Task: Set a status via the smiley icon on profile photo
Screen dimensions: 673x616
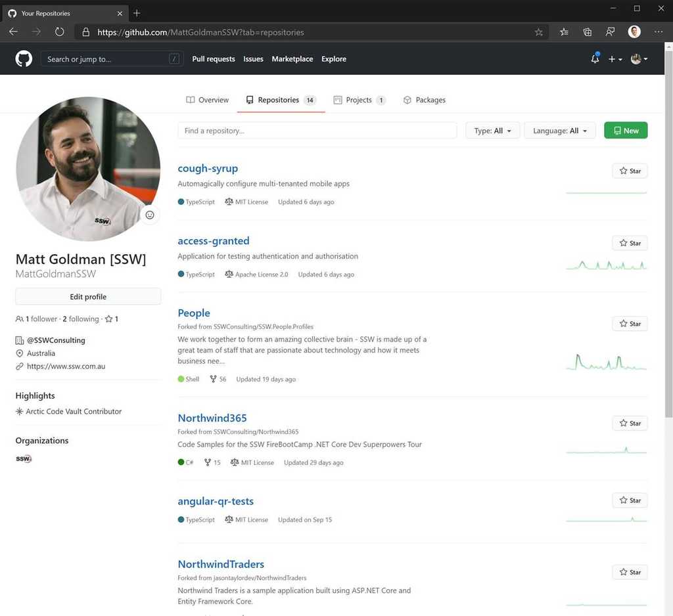Action: coord(150,215)
